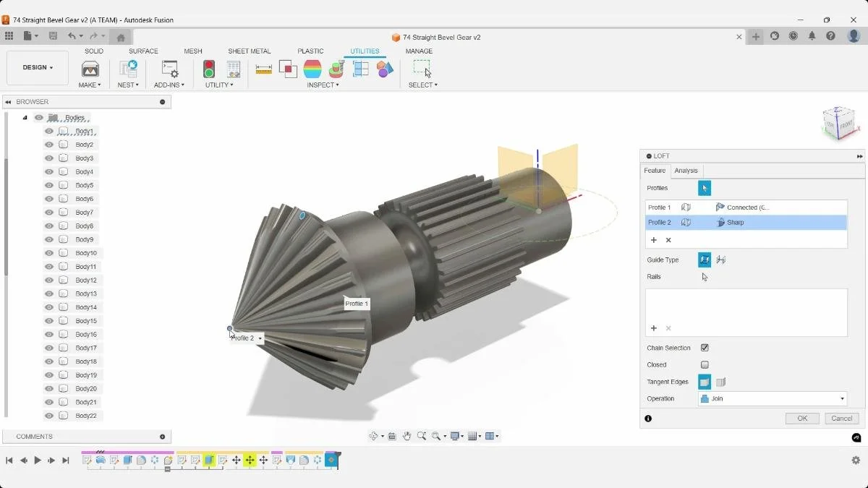Click the ViewCube in the corner
This screenshot has height=488, width=868.
tap(839, 123)
